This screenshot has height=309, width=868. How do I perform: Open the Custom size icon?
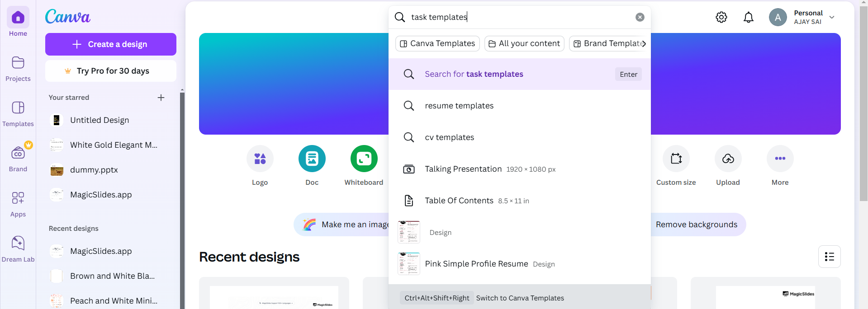(676, 159)
